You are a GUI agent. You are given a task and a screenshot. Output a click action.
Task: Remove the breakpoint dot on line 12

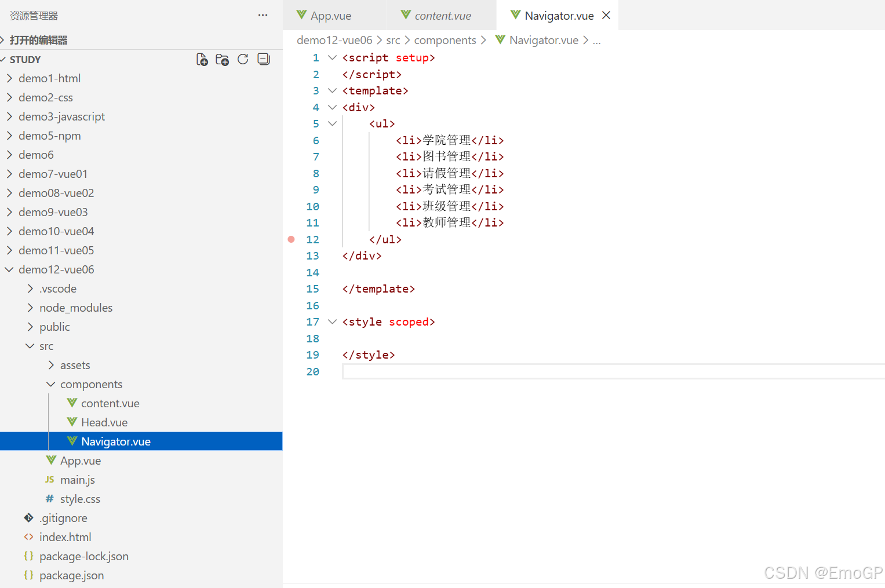coord(292,239)
